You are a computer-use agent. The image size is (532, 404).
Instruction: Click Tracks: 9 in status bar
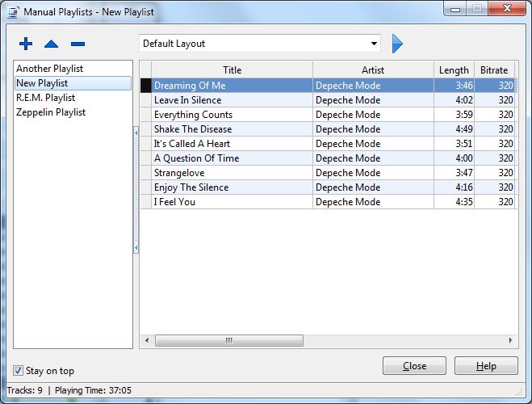click(25, 390)
